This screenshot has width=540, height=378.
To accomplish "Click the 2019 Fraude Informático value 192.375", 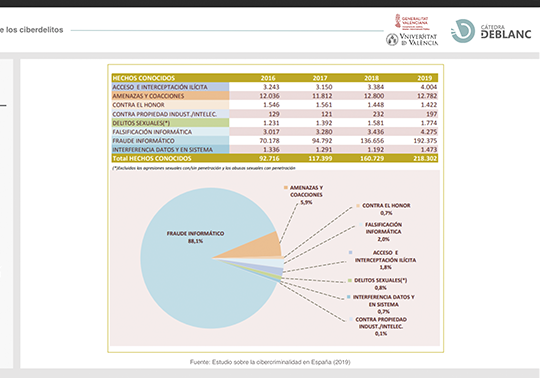I will tap(425, 140).
